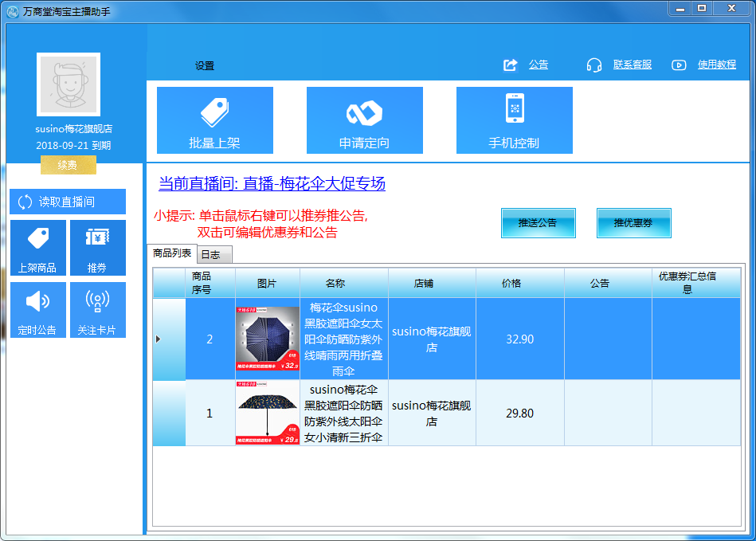Click the 公告 announcement share icon
The height and width of the screenshot is (541, 756).
510,64
